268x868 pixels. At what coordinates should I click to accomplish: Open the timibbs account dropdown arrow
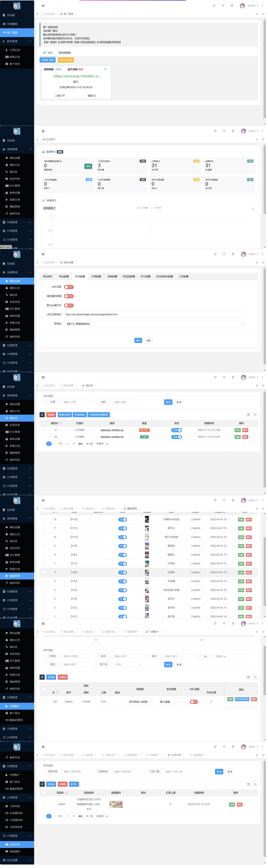[257, 6]
